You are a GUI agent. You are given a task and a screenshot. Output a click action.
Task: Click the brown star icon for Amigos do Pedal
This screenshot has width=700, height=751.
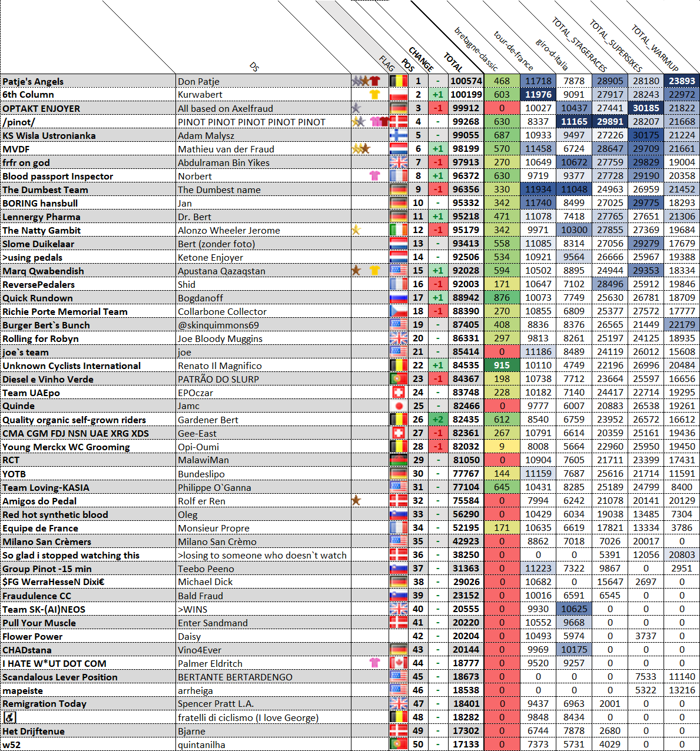(356, 500)
